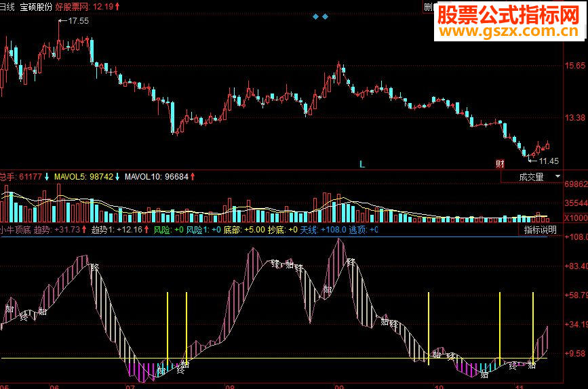Screen dimensions: 588x389
Task: Click the 天线 top line value label
Action: click(323, 230)
